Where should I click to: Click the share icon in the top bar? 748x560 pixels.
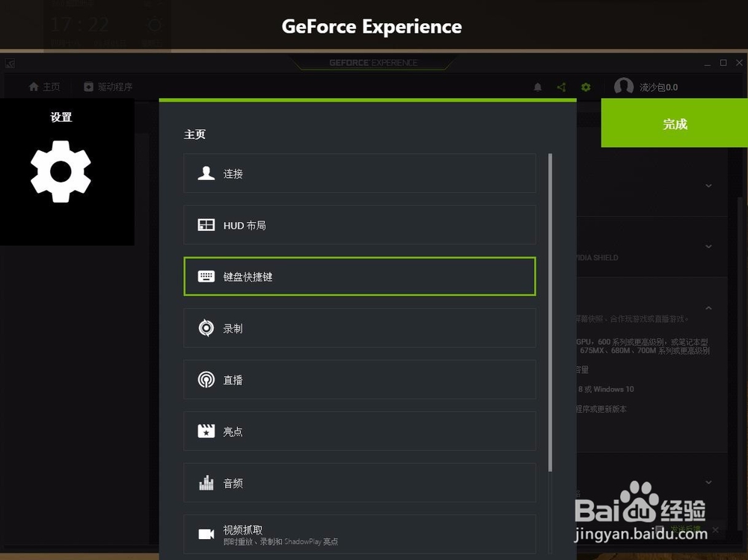(561, 87)
